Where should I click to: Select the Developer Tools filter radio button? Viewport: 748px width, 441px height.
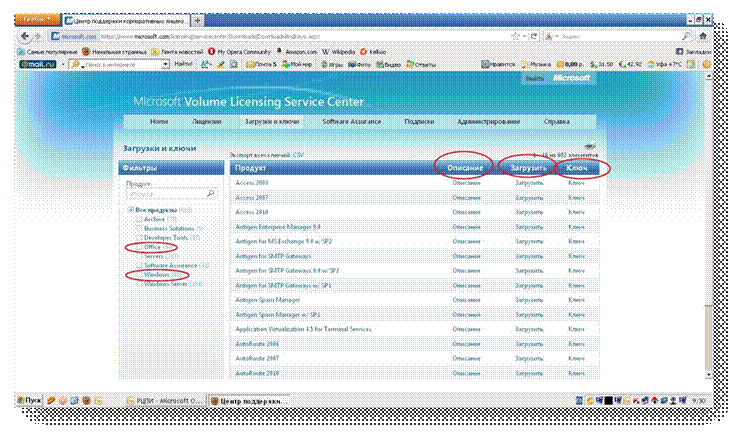(139, 237)
